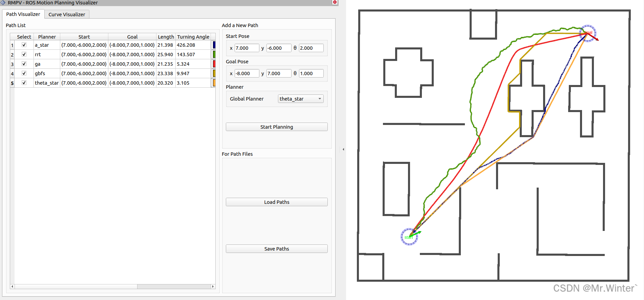Click the 21.398 length cell
This screenshot has height=300, width=644.
166,45
